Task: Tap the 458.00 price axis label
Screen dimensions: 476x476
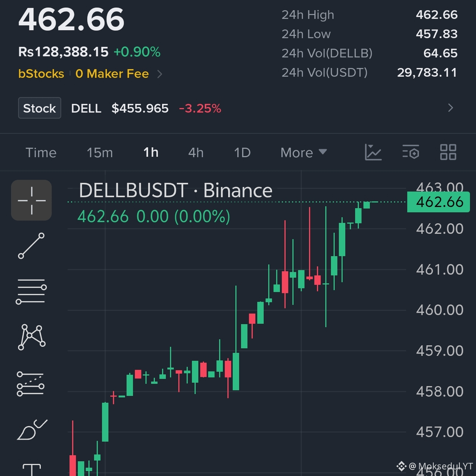Action: [440, 392]
